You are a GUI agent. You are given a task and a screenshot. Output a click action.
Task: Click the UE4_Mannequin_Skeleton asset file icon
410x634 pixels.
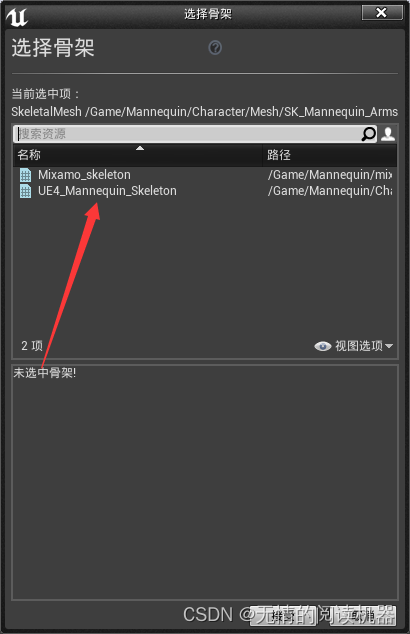[x=25, y=191]
